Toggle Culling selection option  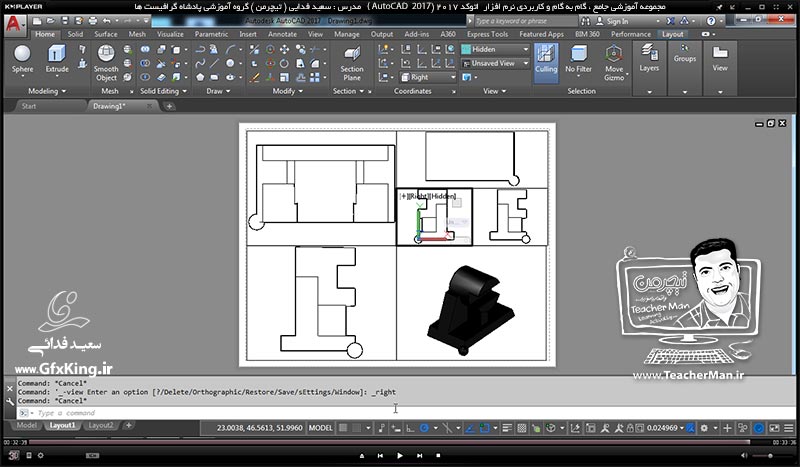point(546,63)
